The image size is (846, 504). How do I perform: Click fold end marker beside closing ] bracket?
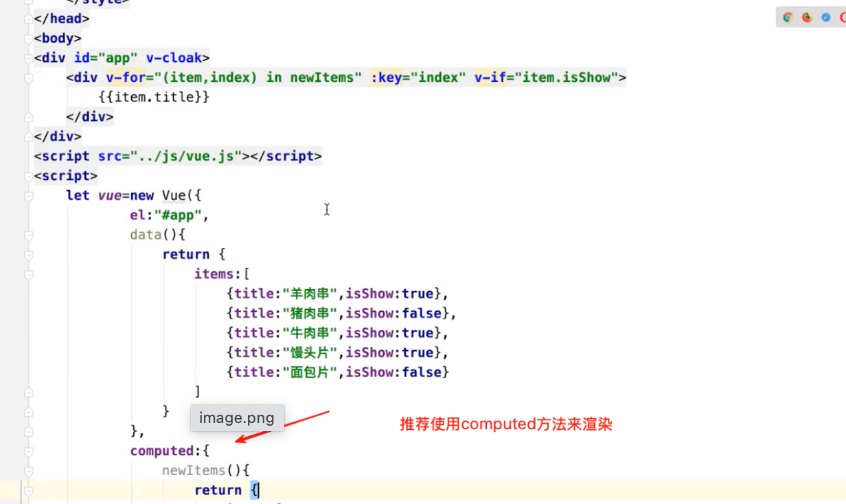pyautogui.click(x=29, y=391)
